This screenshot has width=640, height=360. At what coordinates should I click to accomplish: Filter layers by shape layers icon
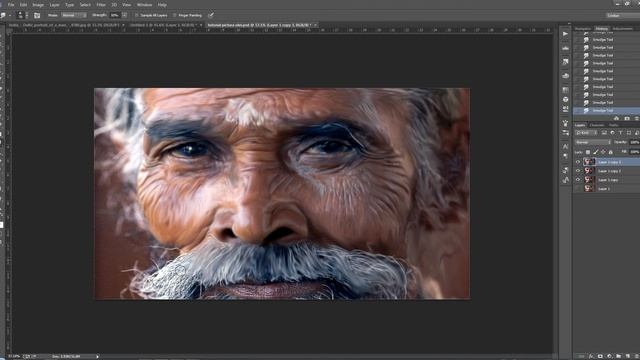629,133
